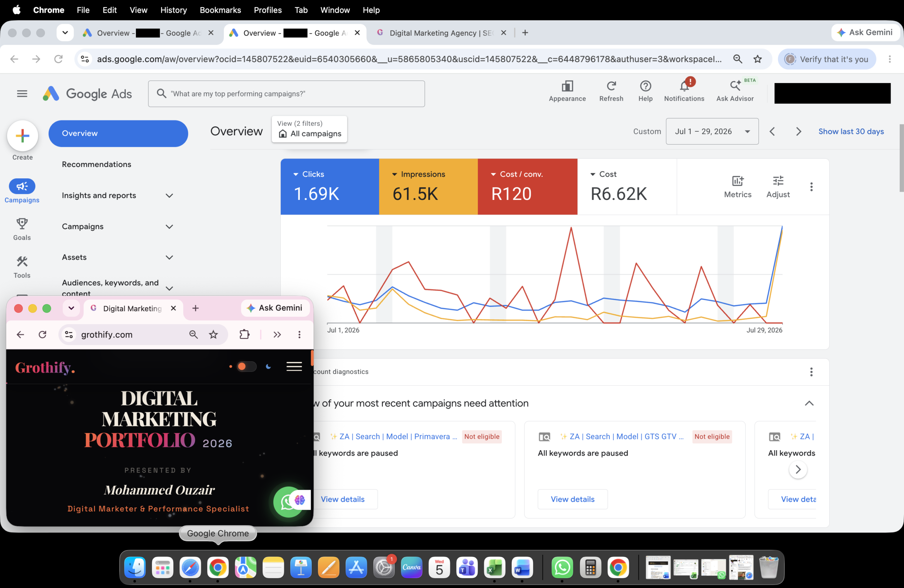
Task: Open the Notifications bell
Action: 684,86
